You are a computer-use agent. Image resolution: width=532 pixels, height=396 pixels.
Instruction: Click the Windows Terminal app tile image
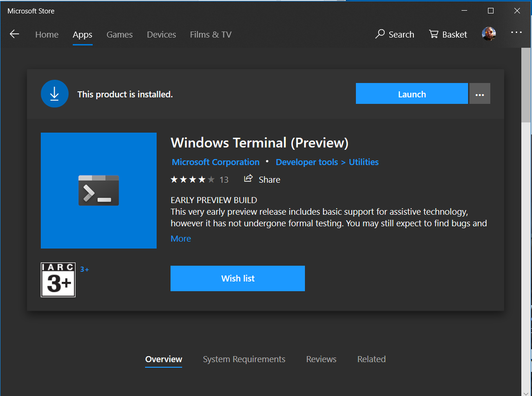pyautogui.click(x=99, y=191)
